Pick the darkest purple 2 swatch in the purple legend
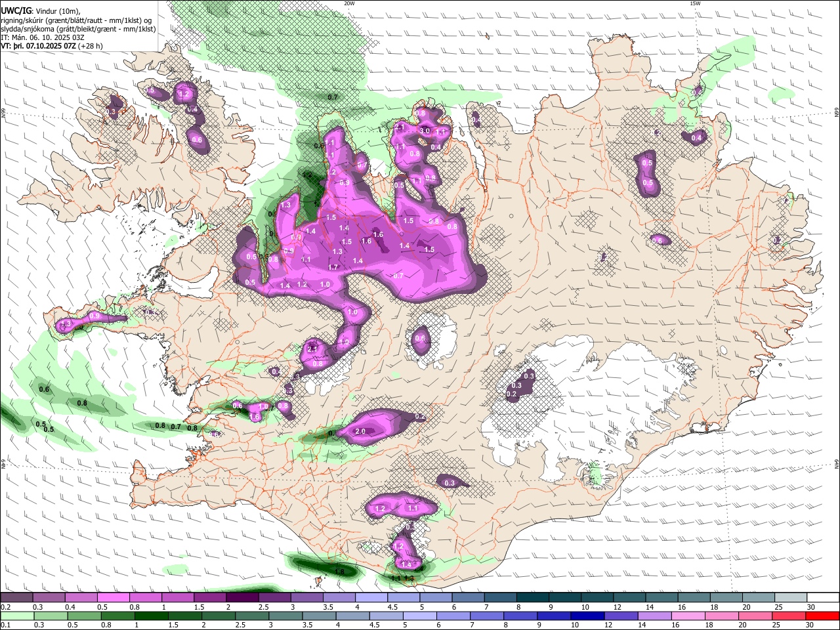This screenshot has height=630, width=840. pyautogui.click(x=242, y=598)
